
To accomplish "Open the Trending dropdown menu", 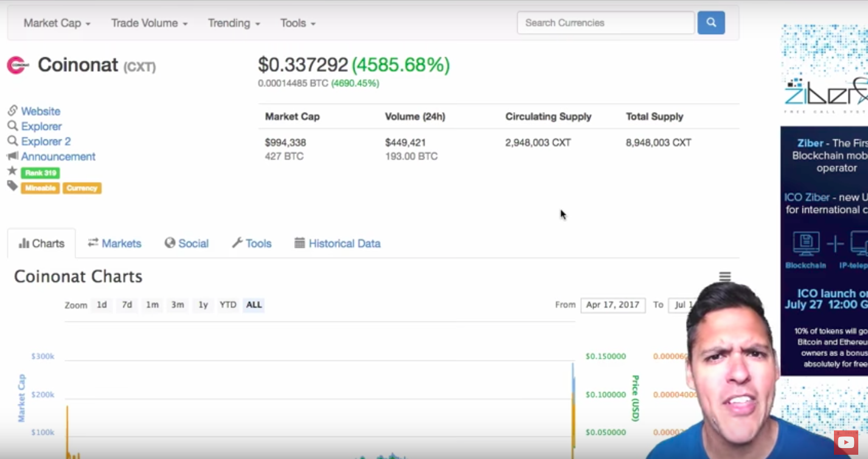I will point(234,23).
